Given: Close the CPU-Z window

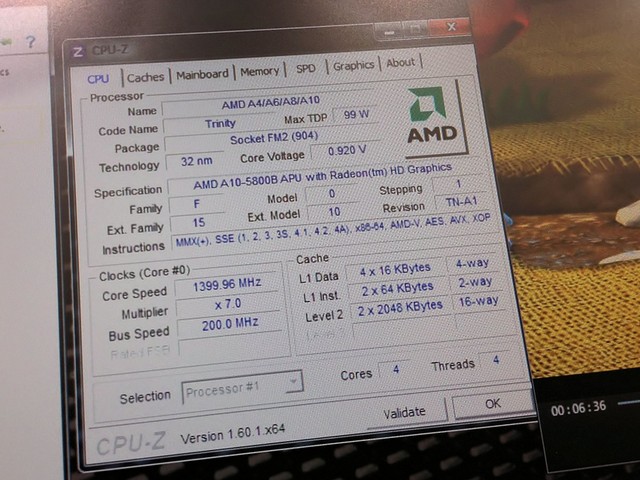Looking at the screenshot, I should tap(451, 27).
